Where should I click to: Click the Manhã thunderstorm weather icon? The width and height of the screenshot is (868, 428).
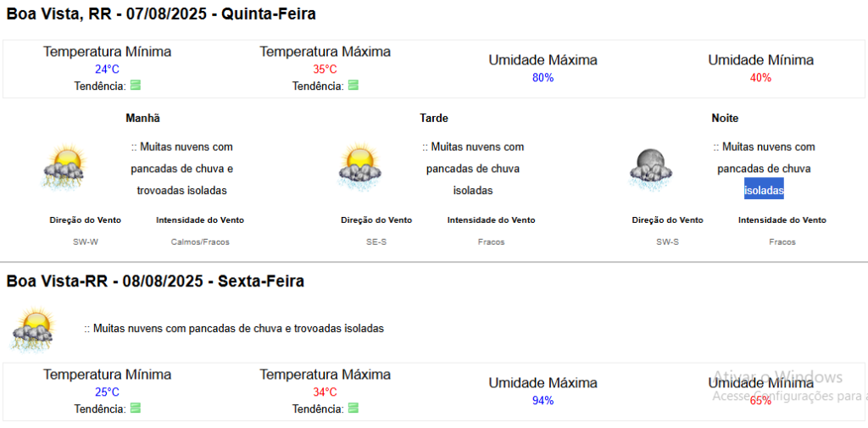pos(64,167)
